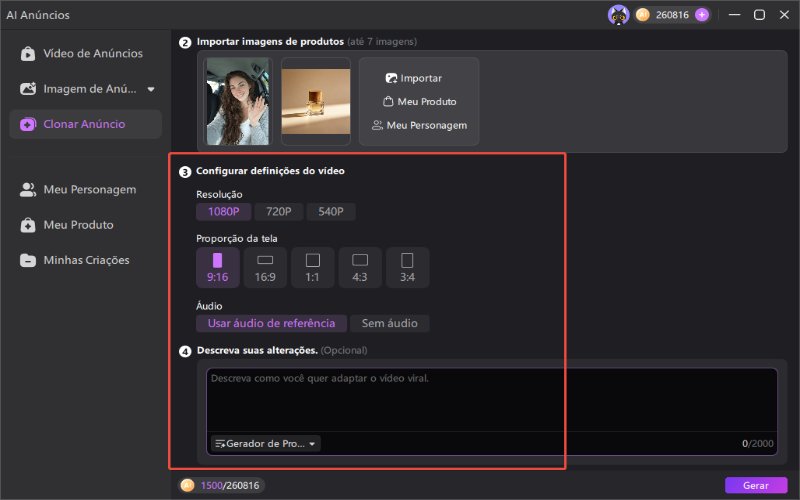Viewport: 800px width, 500px height.
Task: Choose the 1:1 aspect ratio
Action: [x=312, y=267]
